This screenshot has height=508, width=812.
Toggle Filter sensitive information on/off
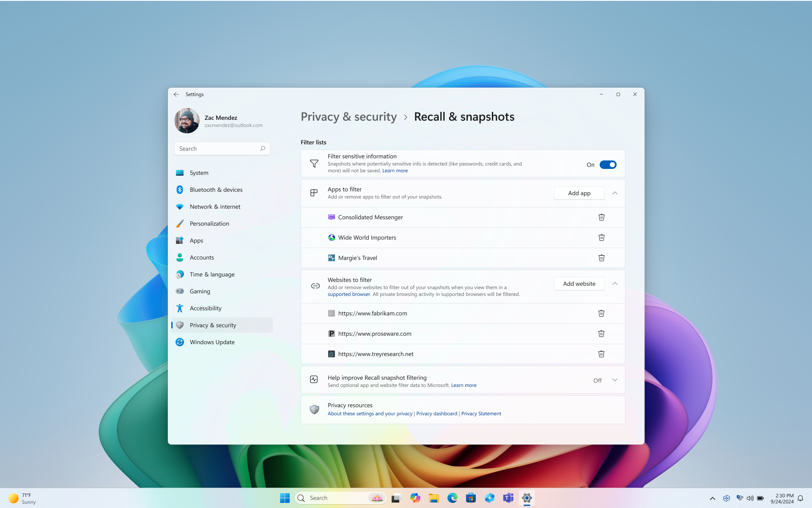608,164
